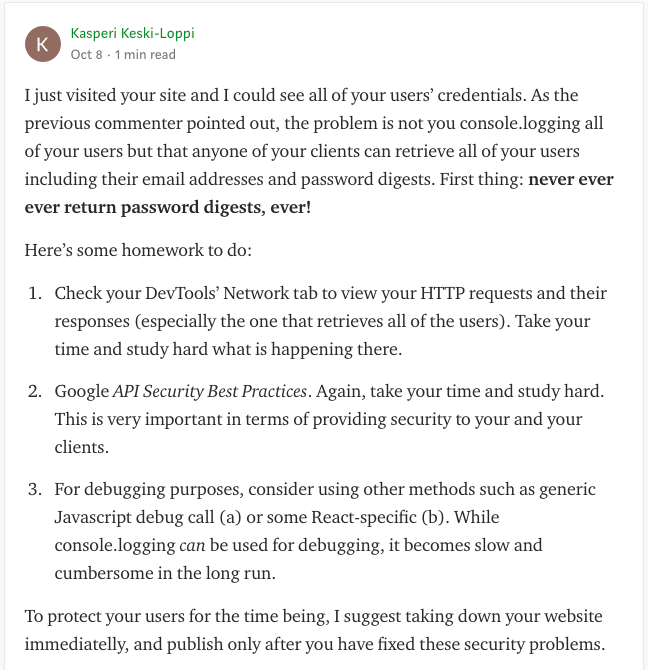Click list number 3 marker
The height and width of the screenshot is (670, 648).
tap(35, 489)
